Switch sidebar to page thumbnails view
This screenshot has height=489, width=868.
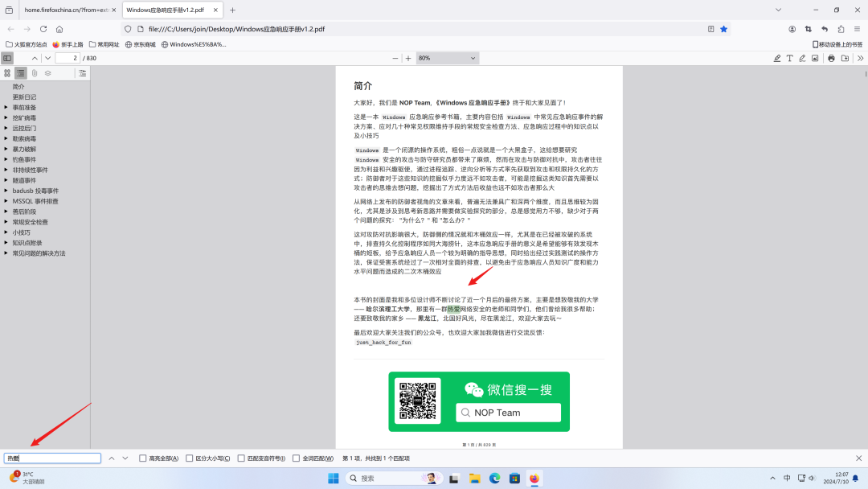(x=6, y=72)
